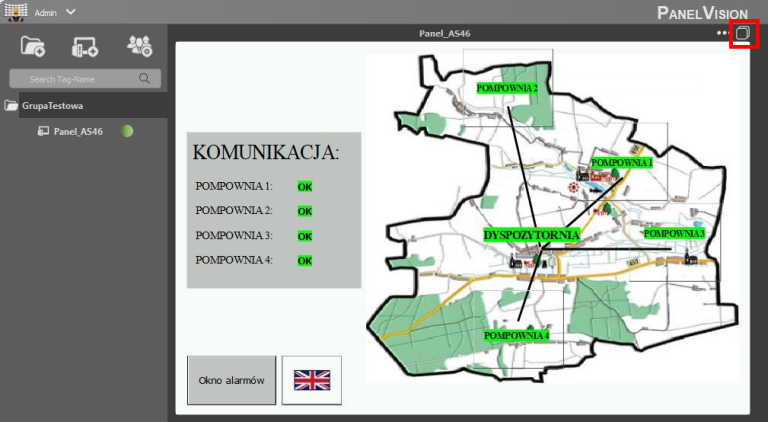This screenshot has width=768, height=422.
Task: Click the add panel device icon
Action: [x=85, y=46]
